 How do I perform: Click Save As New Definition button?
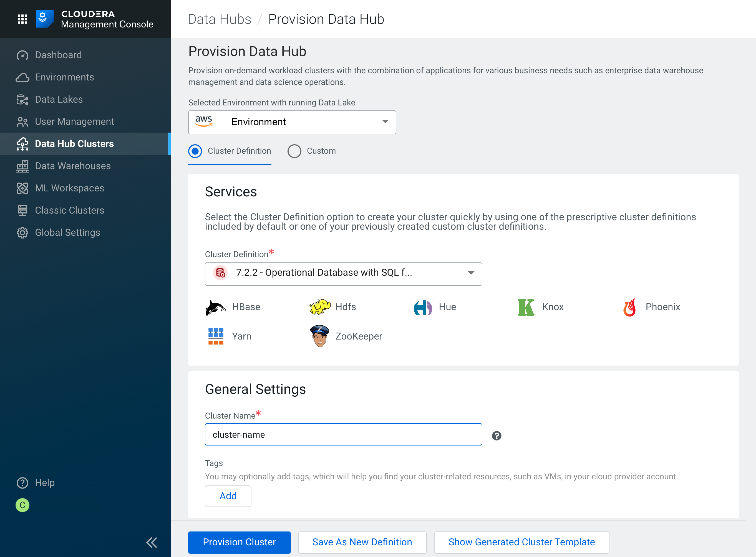click(362, 542)
